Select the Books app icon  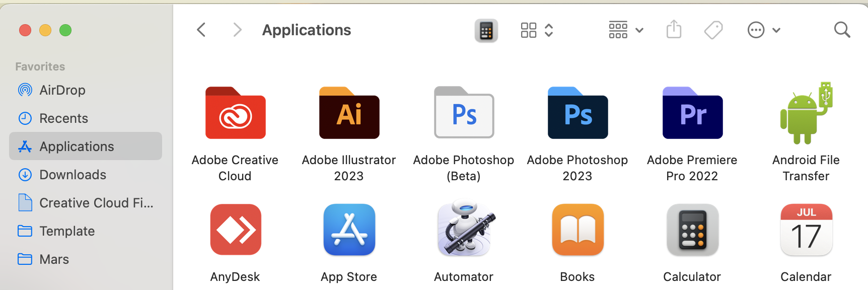[577, 229]
